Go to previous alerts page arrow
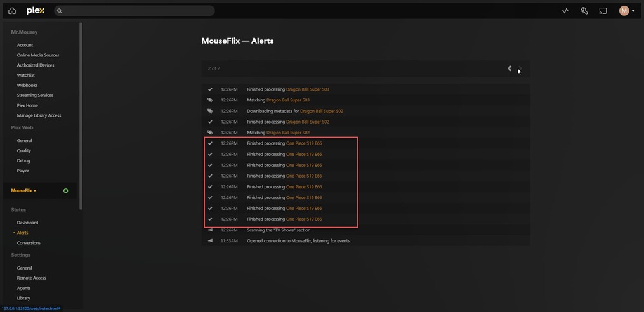Viewport: 644px width, 312px height. pos(509,68)
